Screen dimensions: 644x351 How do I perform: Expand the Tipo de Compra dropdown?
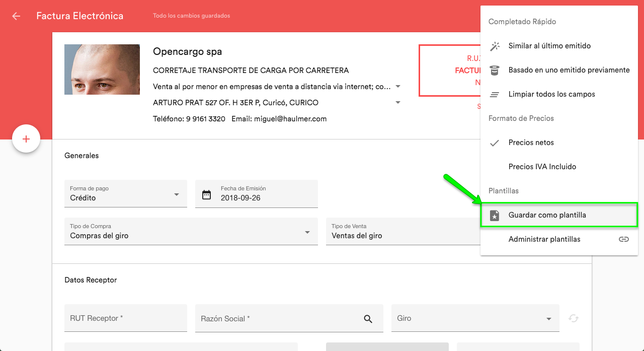tap(191, 232)
